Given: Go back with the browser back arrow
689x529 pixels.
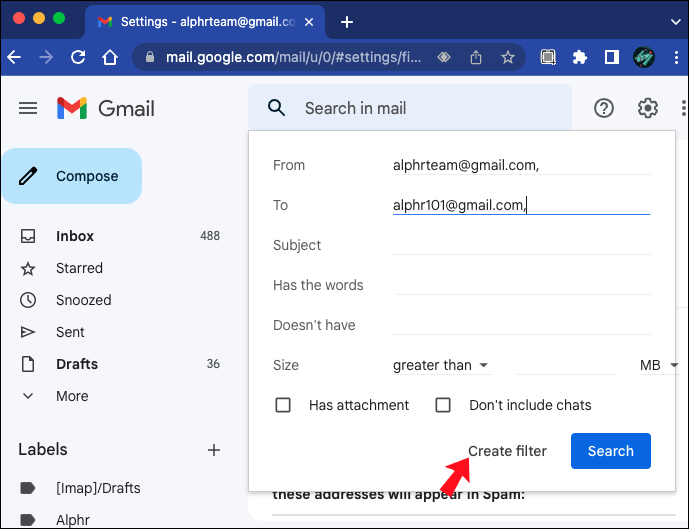Looking at the screenshot, I should (14, 57).
